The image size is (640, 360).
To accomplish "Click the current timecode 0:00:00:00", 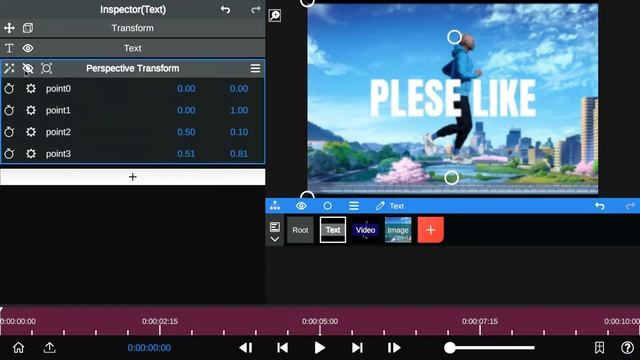I will click(x=149, y=348).
